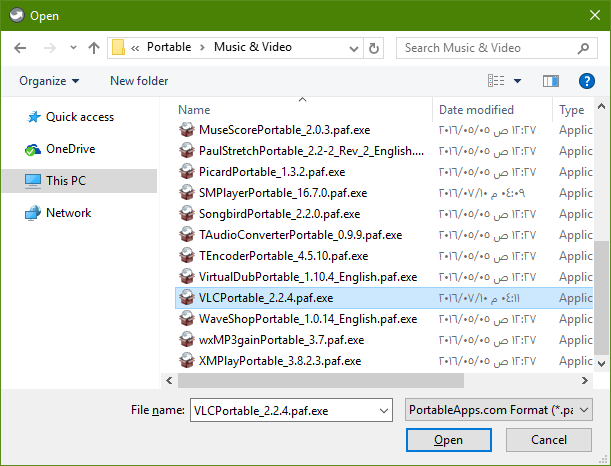The height and width of the screenshot is (466, 611).
Task: Sort by the Date modified column
Action: tap(476, 110)
